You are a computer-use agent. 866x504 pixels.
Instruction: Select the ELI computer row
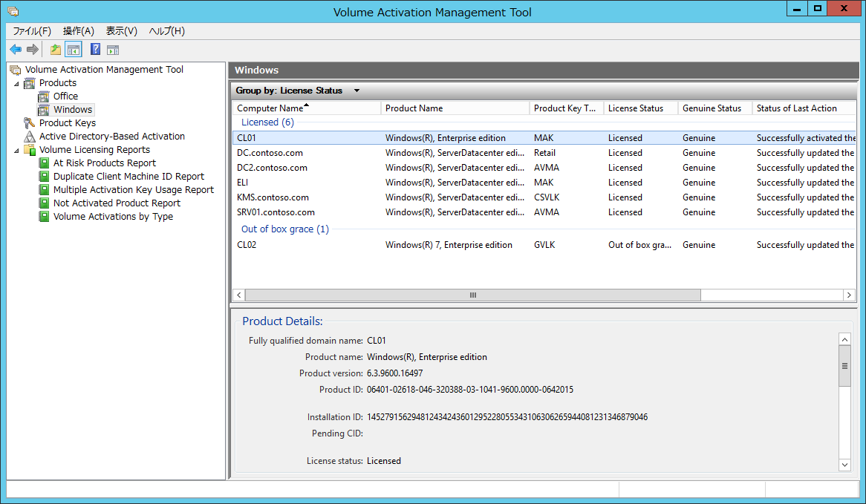[x=544, y=183]
